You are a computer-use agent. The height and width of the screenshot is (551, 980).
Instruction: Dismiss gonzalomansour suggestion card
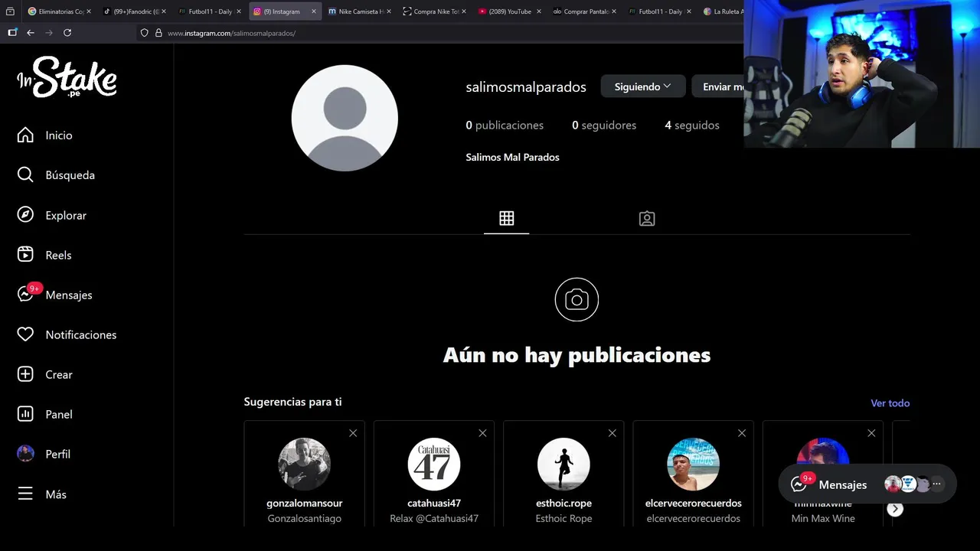(x=353, y=433)
